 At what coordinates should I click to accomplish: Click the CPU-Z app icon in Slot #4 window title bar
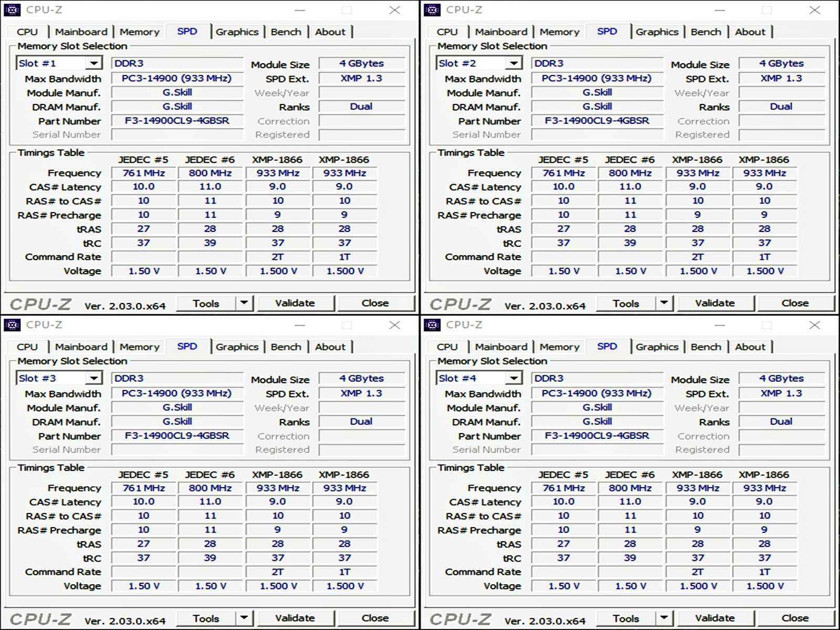click(x=432, y=324)
